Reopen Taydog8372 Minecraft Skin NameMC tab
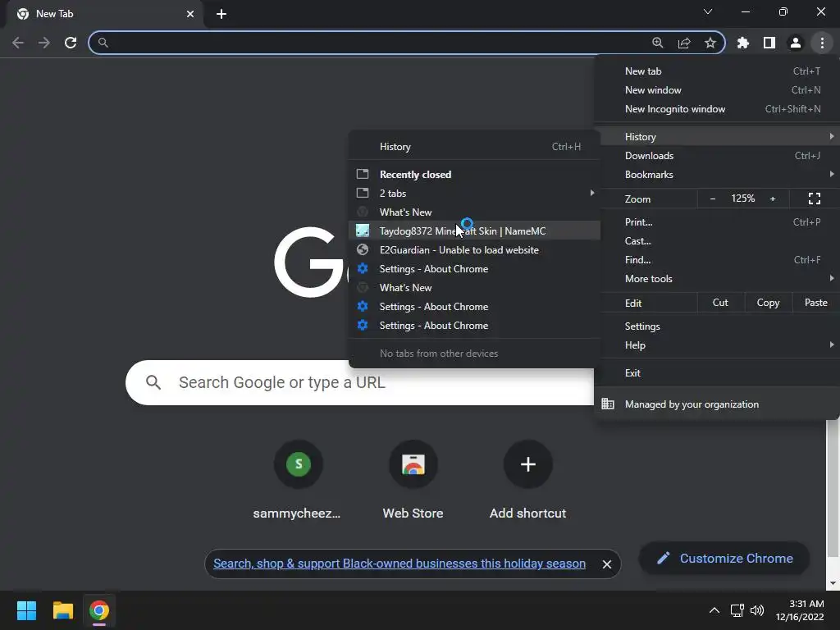 pyautogui.click(x=474, y=231)
